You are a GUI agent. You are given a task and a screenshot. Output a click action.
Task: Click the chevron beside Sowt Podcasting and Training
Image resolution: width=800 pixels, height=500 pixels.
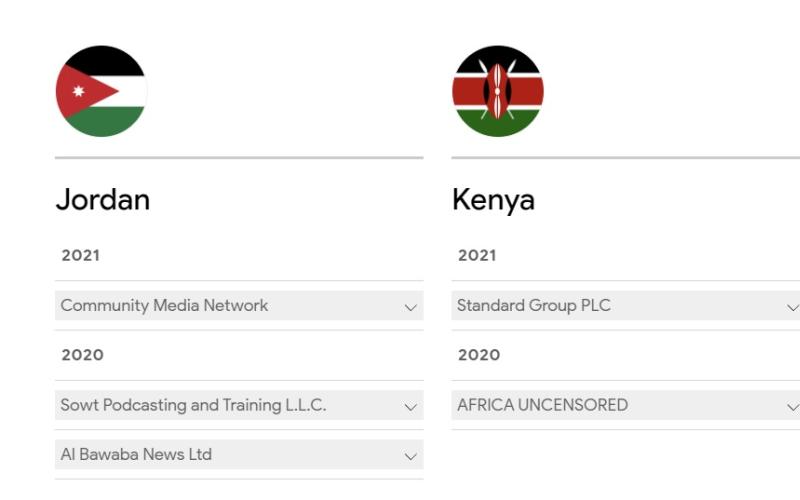(410, 407)
